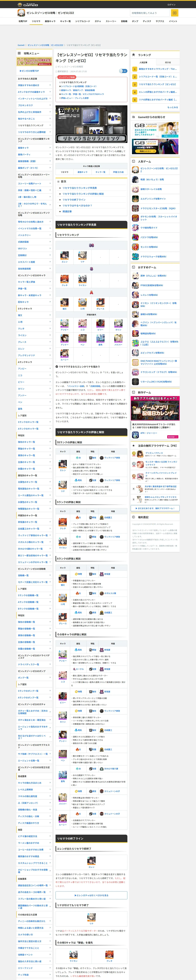Open the ガチャ nav tab
This screenshot has height=980, width=196.
point(98,21)
